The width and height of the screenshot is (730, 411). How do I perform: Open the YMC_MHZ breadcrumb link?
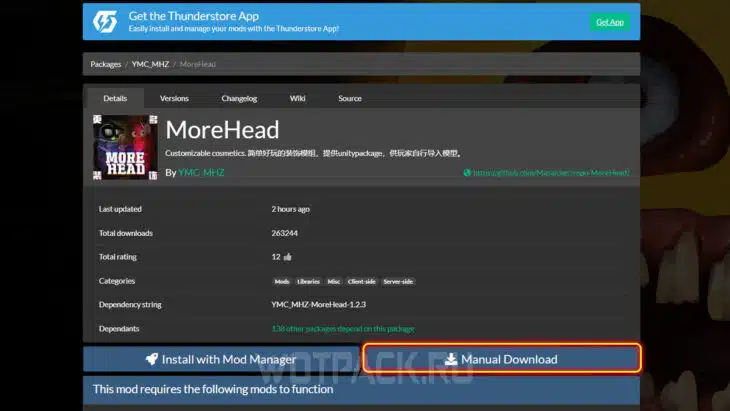point(150,64)
